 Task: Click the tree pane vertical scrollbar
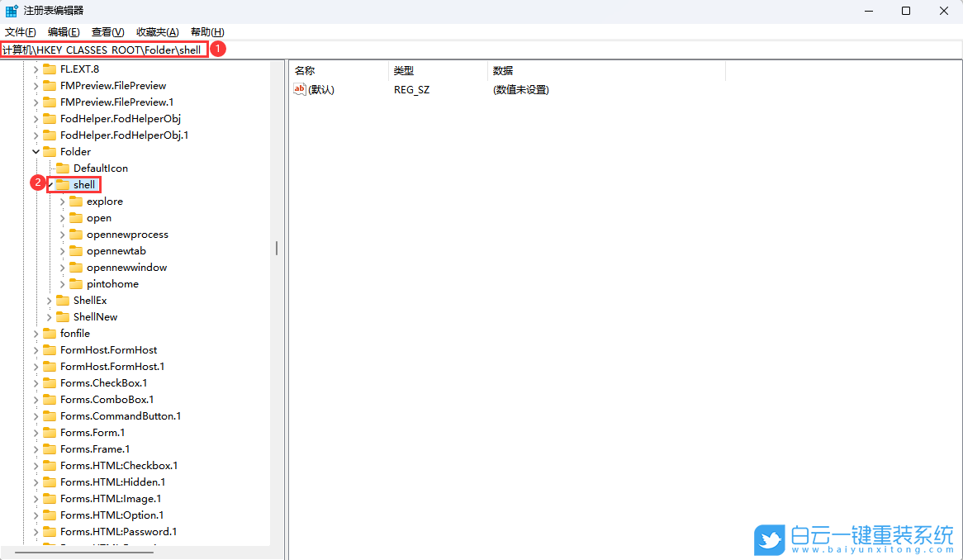point(275,248)
